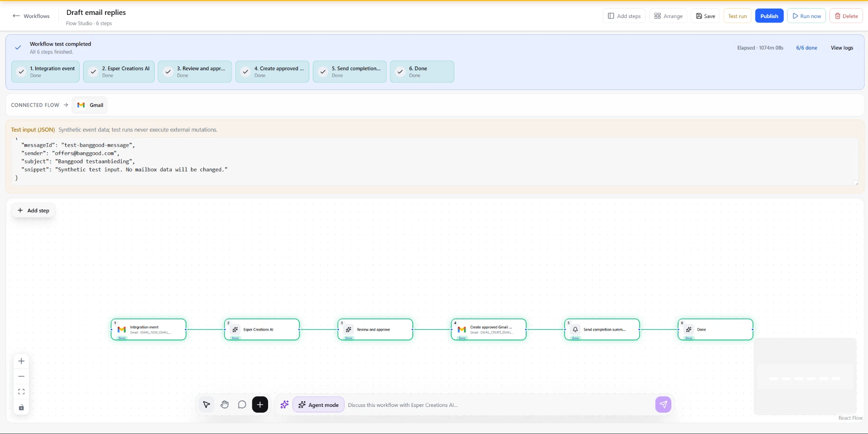
Task: Start a Test run
Action: pyautogui.click(x=737, y=16)
